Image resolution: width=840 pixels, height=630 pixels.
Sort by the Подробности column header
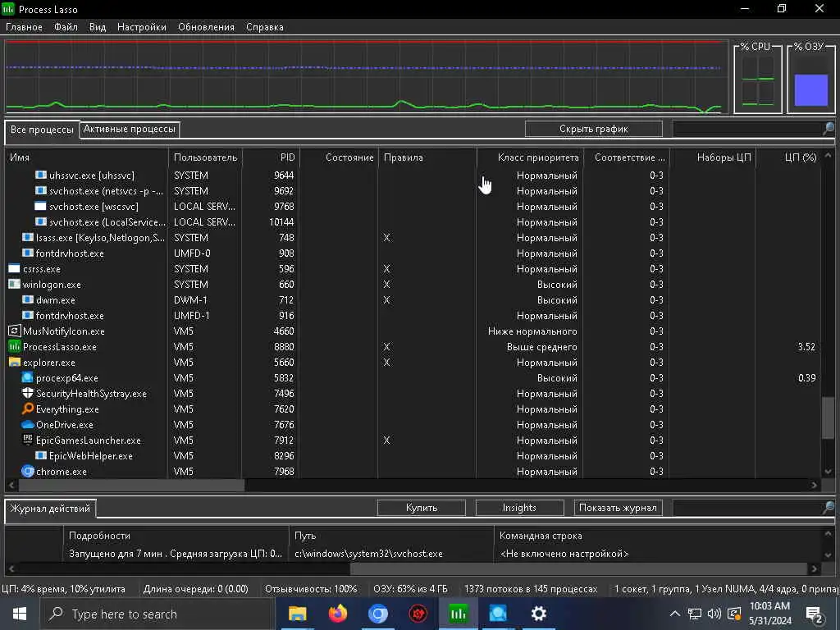[x=176, y=535]
